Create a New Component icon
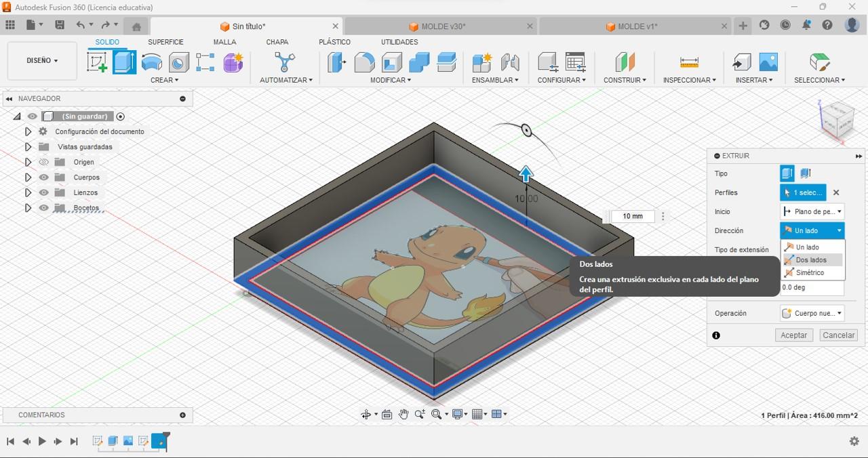Image resolution: width=868 pixels, height=458 pixels. coord(481,62)
